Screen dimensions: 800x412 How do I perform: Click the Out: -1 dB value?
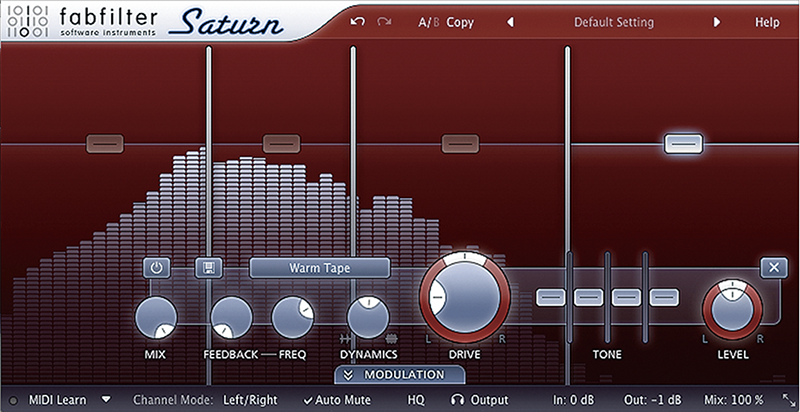pyautogui.click(x=653, y=400)
